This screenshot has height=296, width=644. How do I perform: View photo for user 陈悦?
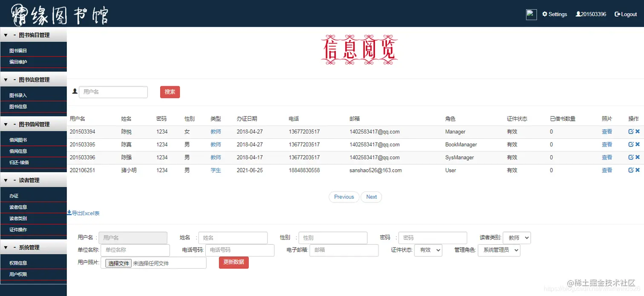click(x=607, y=132)
